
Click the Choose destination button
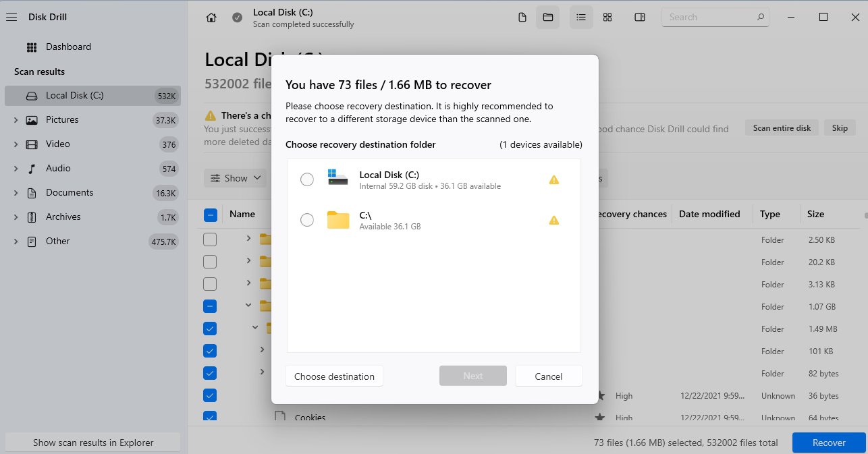pos(334,376)
